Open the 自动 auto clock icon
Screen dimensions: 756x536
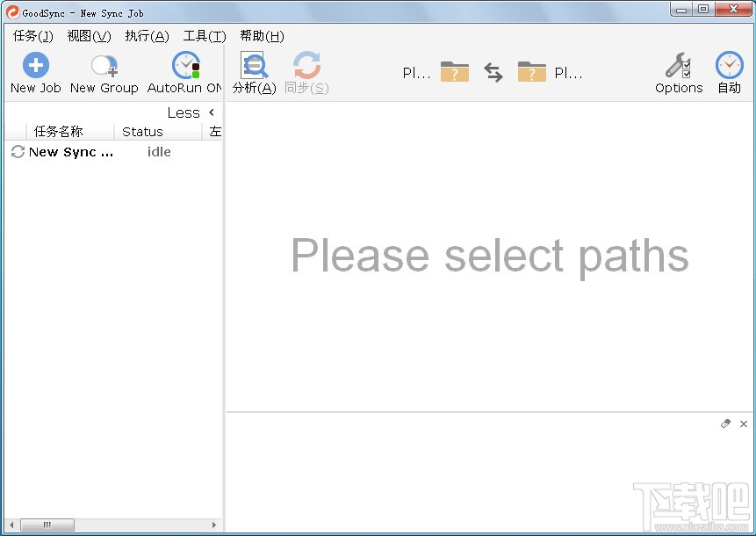pyautogui.click(x=729, y=65)
